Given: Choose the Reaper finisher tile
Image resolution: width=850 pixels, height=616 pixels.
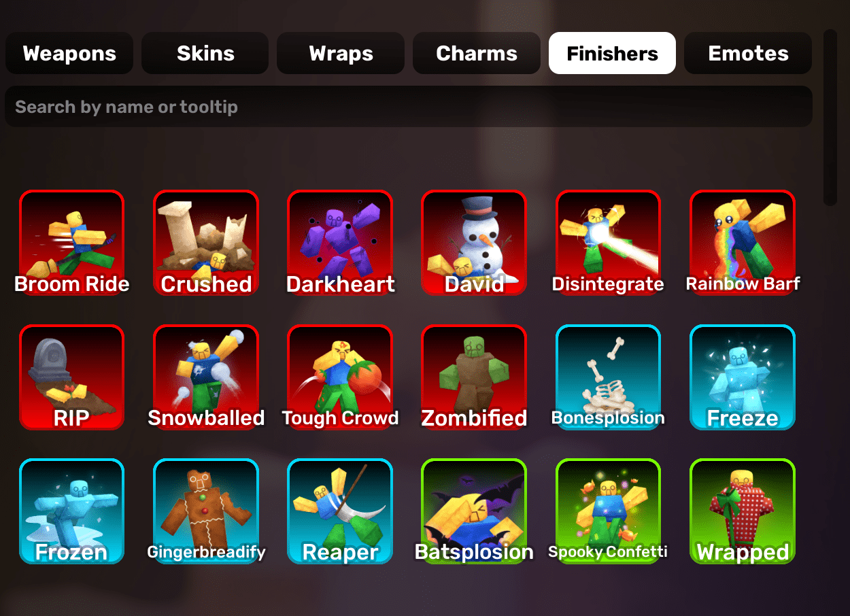Looking at the screenshot, I should (x=340, y=511).
